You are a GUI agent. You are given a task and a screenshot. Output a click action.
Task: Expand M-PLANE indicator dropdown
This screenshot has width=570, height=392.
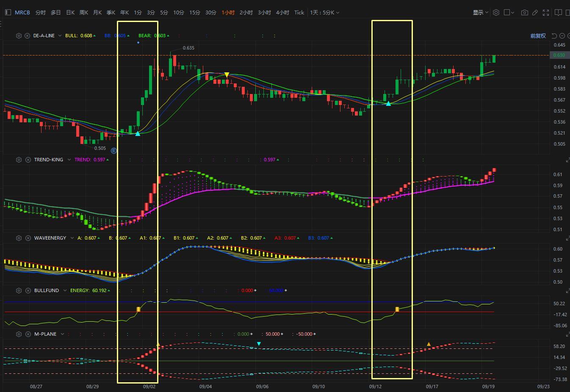[x=62, y=334]
